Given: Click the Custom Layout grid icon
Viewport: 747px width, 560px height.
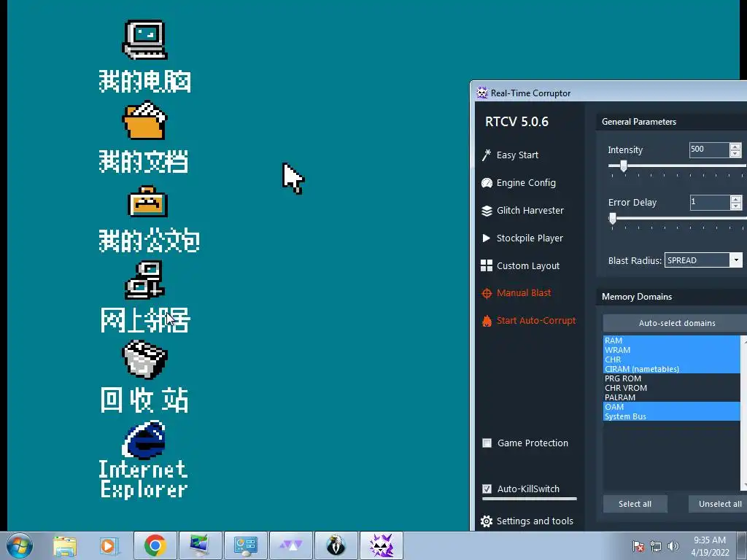Looking at the screenshot, I should tap(487, 265).
